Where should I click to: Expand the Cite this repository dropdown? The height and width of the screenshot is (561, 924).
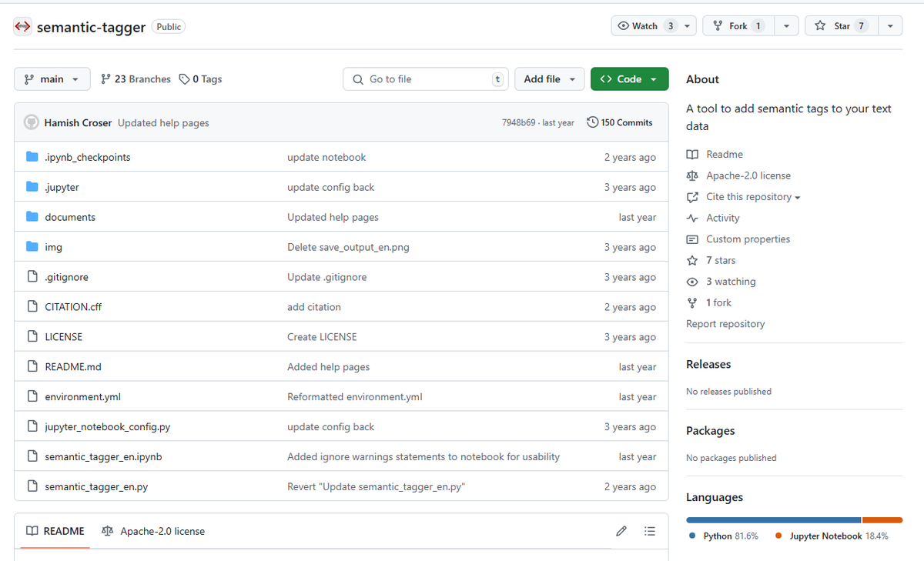click(753, 197)
